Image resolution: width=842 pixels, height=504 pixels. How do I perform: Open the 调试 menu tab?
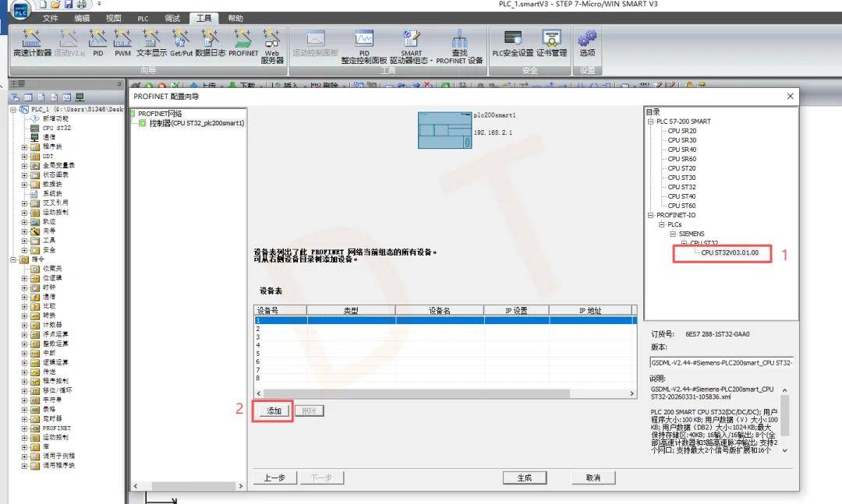(172, 18)
